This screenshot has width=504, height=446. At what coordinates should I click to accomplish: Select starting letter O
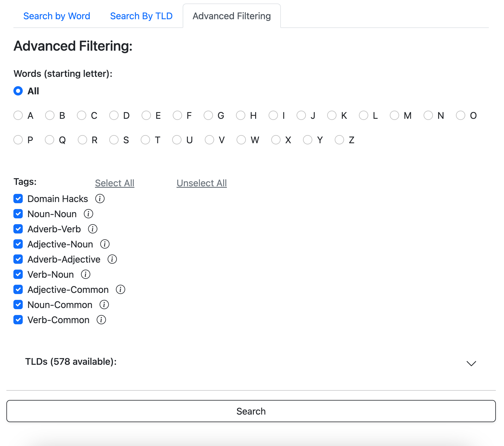pos(461,116)
